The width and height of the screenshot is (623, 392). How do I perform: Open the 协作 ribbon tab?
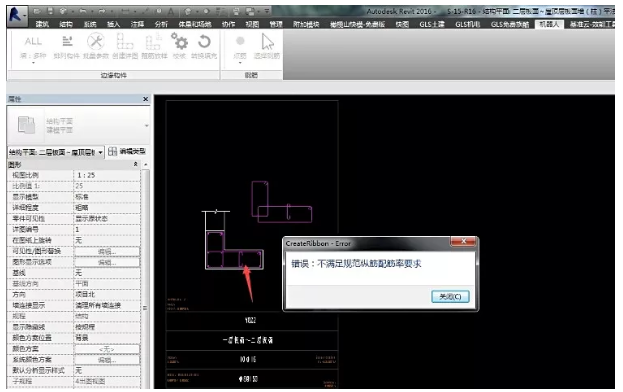[x=228, y=25]
